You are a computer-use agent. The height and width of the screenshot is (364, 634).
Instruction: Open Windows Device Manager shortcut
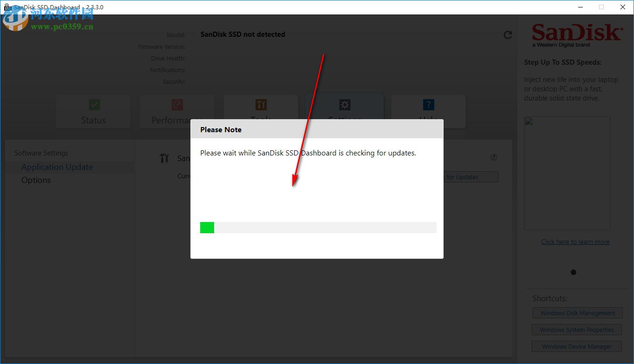(x=577, y=347)
